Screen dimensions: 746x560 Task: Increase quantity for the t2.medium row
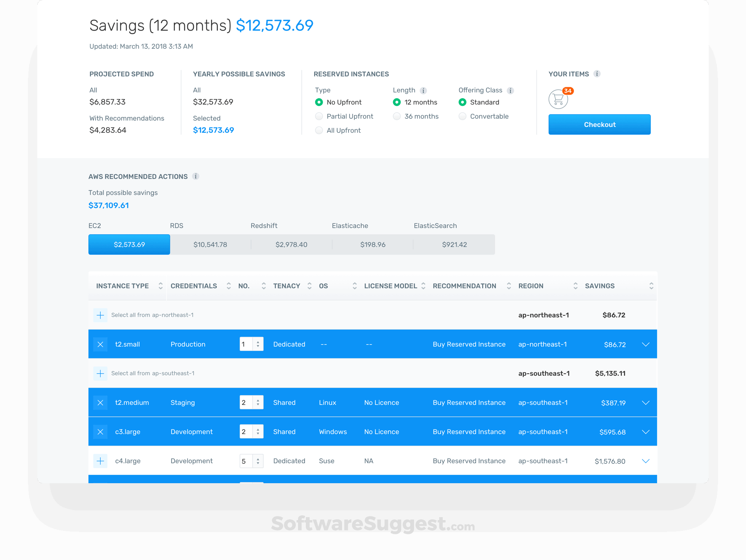pos(257,400)
